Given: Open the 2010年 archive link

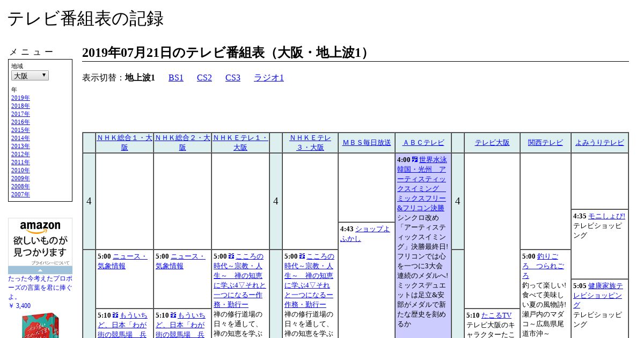Looking at the screenshot, I should 20,171.
